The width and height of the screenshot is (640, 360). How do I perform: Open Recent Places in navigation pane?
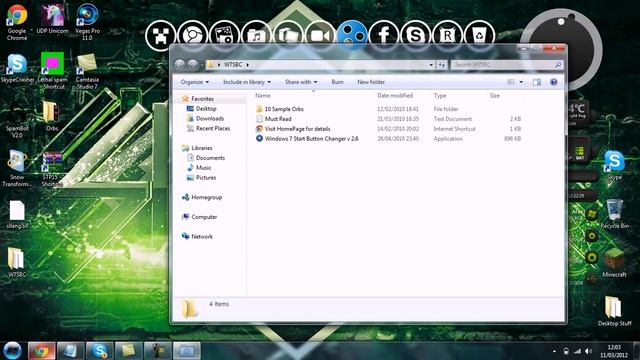pyautogui.click(x=212, y=128)
